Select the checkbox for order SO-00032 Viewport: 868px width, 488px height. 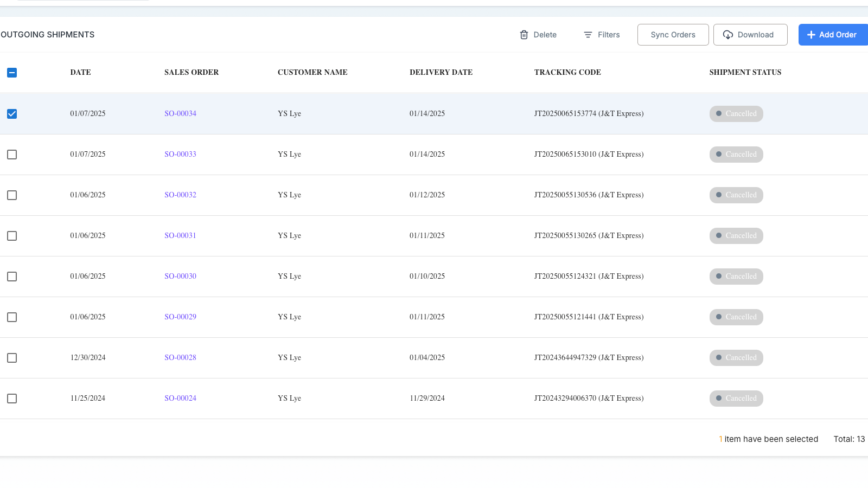[12, 195]
